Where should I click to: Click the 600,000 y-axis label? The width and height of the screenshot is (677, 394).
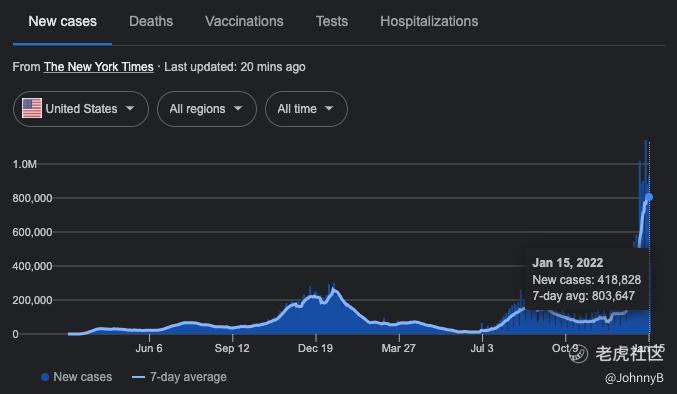[32, 233]
